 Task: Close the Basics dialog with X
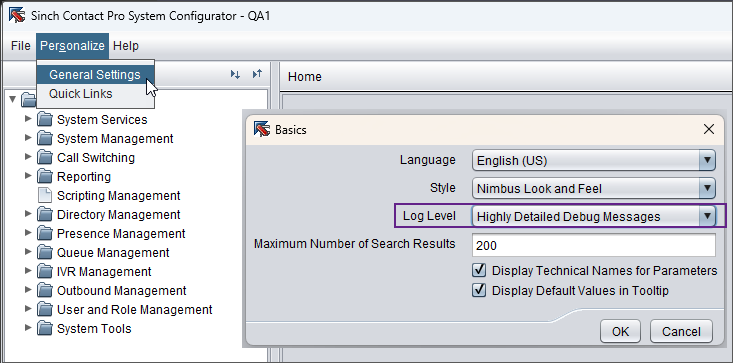pos(709,129)
